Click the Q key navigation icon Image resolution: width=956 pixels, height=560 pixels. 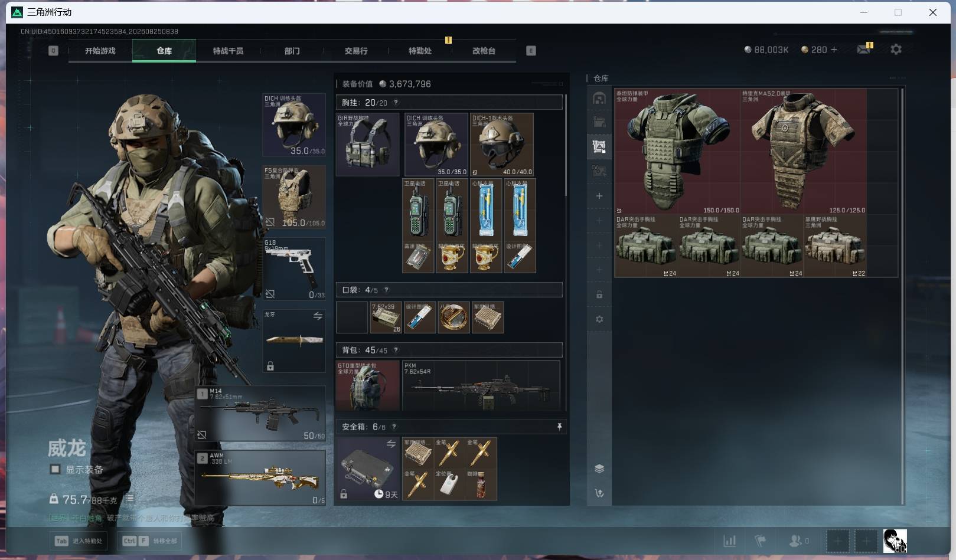click(53, 51)
